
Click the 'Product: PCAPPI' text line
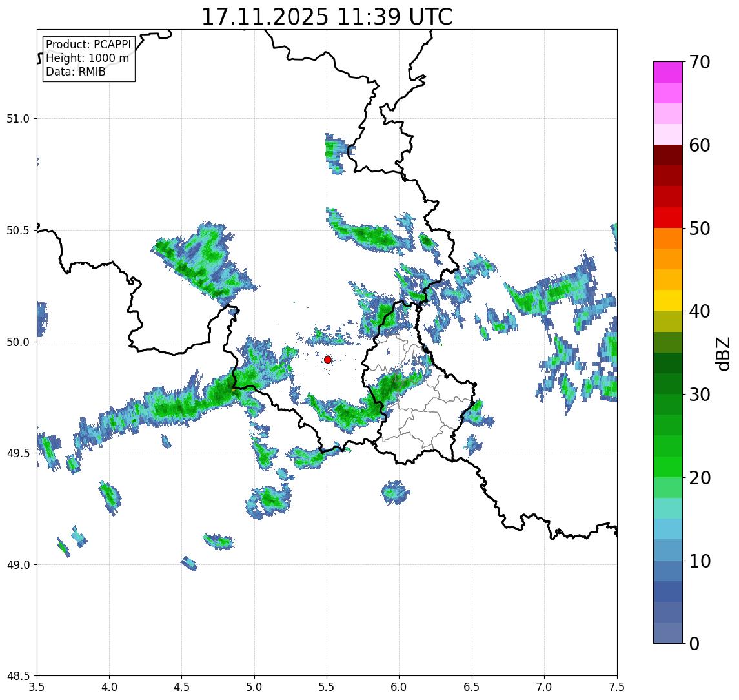(x=88, y=45)
